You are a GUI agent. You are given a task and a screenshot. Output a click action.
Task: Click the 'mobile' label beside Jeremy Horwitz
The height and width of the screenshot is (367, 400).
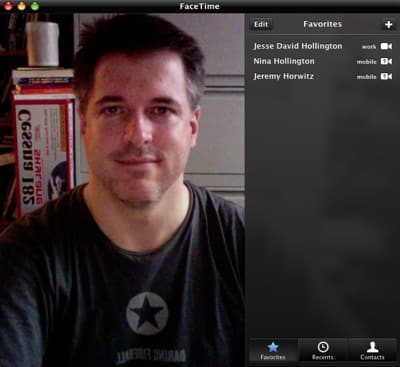(x=366, y=77)
